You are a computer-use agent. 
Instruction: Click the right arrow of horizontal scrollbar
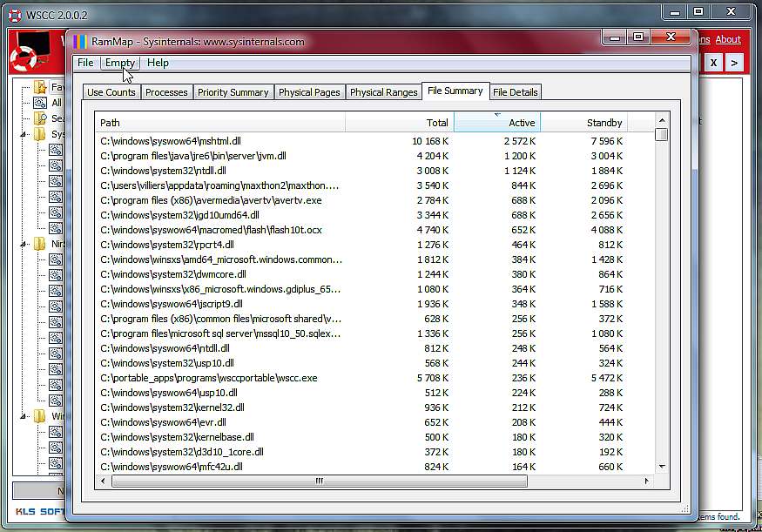click(646, 481)
